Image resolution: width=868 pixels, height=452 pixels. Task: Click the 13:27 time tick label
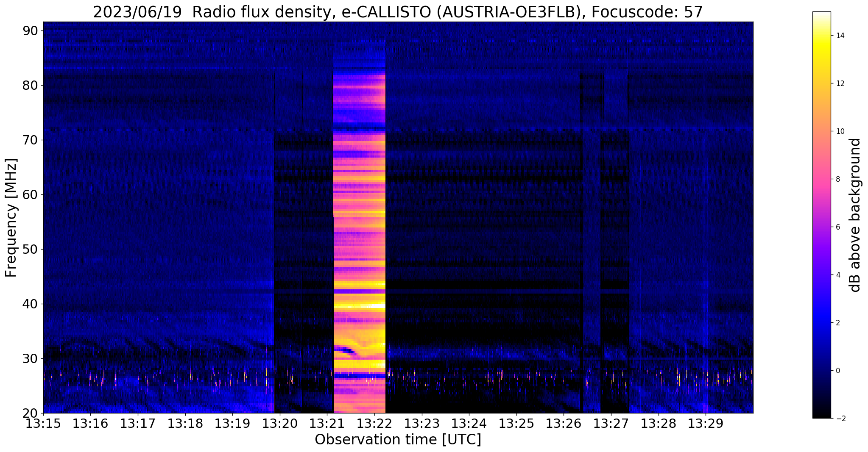coord(611,424)
